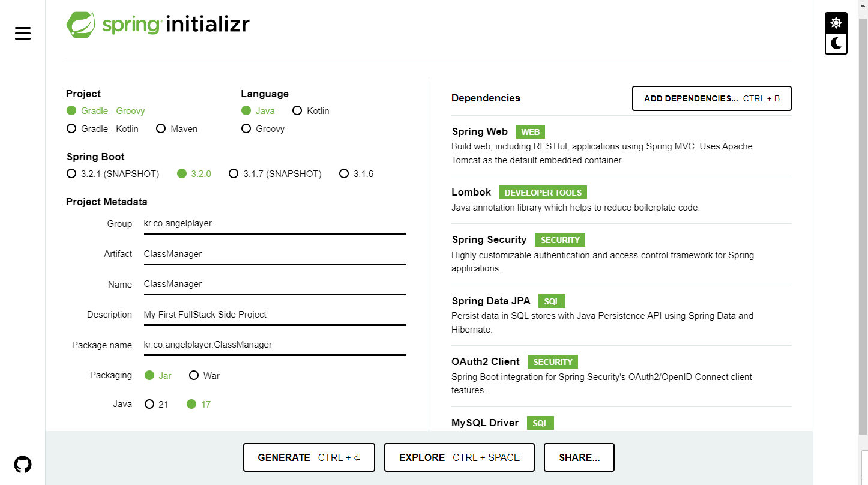Select Maven project type

(x=176, y=129)
